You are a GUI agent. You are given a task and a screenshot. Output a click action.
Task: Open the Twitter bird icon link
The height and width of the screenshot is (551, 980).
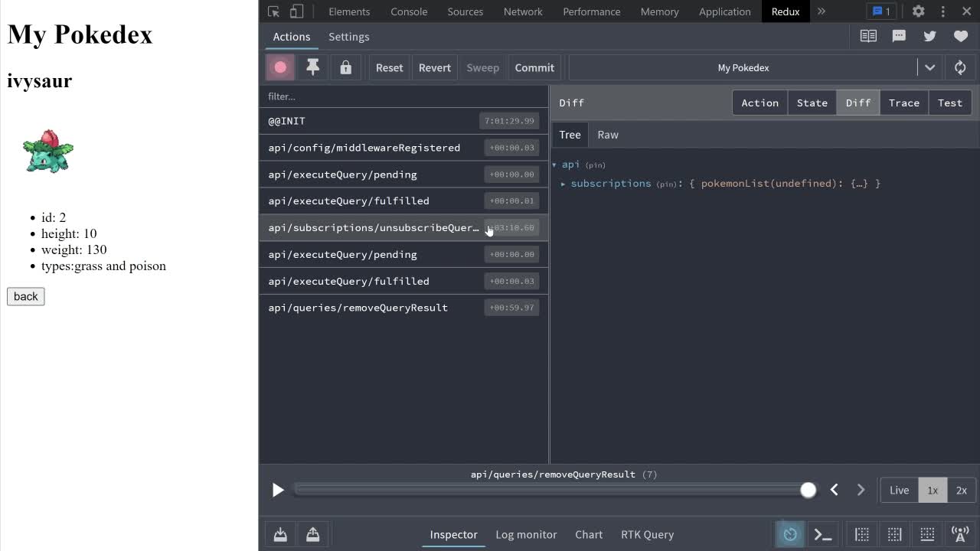[x=929, y=36]
